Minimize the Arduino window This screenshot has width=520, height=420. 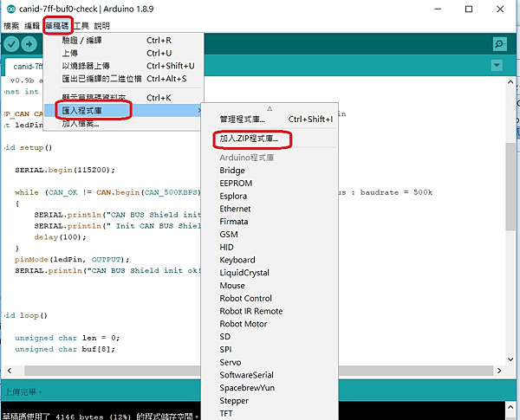(x=438, y=10)
